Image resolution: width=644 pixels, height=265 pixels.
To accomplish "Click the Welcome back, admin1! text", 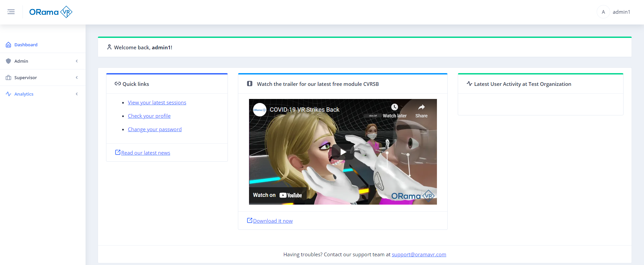I will point(143,48).
